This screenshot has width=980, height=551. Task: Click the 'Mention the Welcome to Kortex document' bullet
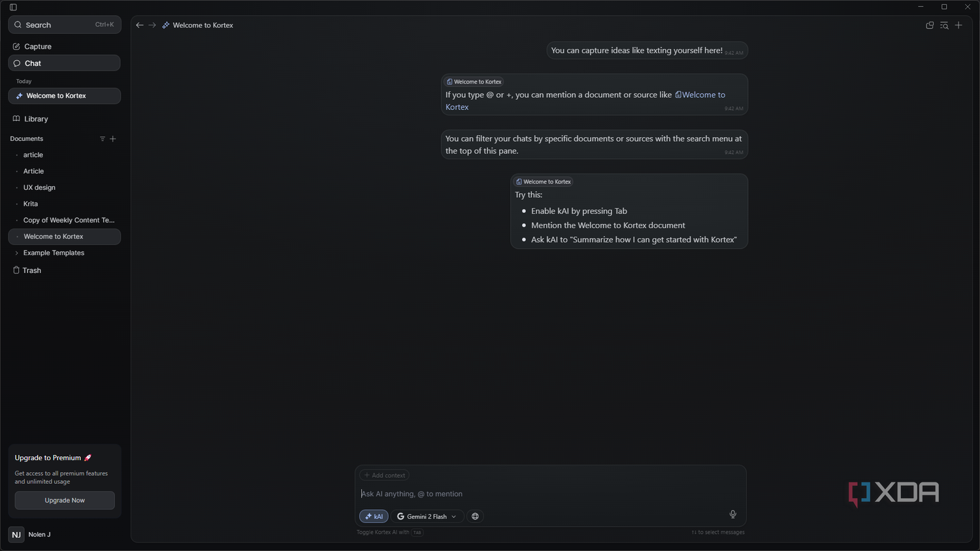pyautogui.click(x=608, y=226)
